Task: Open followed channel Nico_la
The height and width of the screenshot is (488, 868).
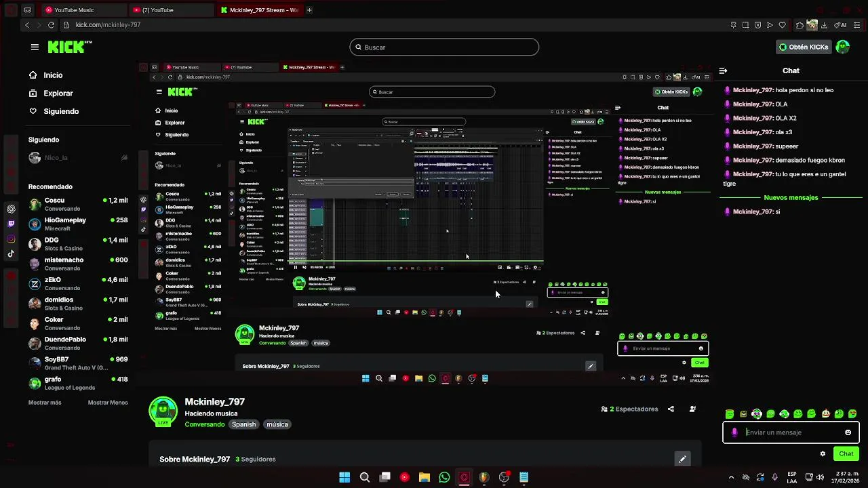Action: [x=78, y=157]
